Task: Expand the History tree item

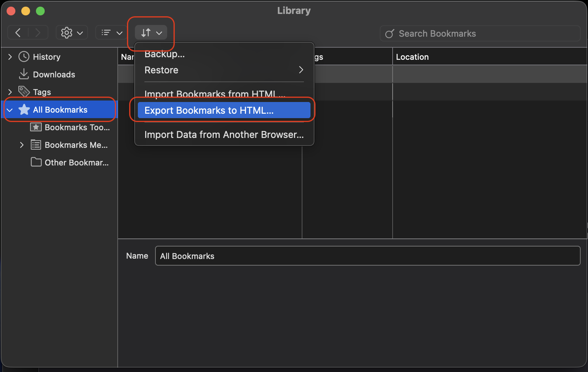Action: [x=9, y=56]
